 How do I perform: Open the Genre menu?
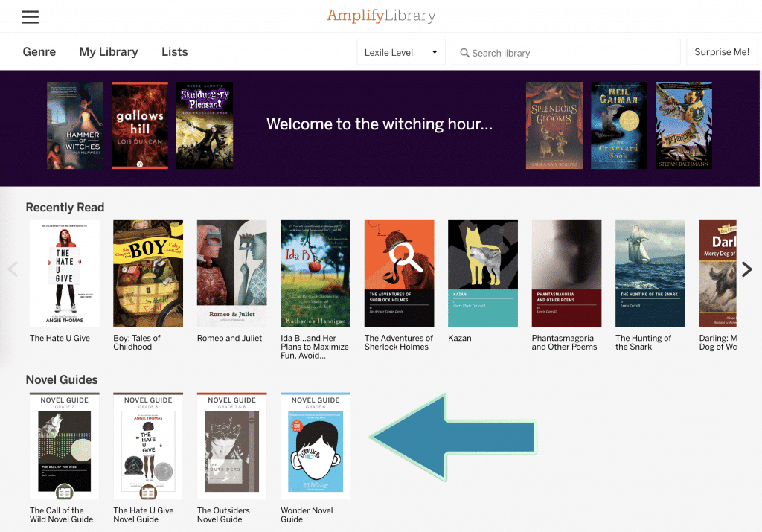(x=39, y=52)
